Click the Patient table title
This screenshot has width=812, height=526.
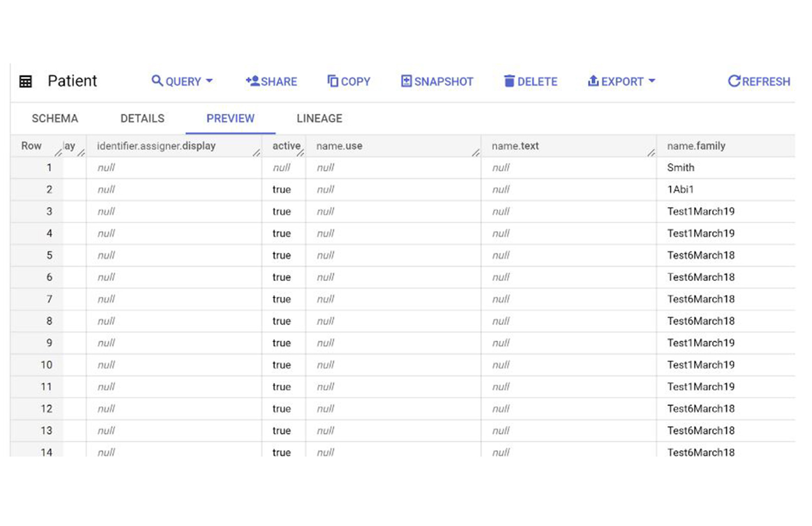(72, 81)
